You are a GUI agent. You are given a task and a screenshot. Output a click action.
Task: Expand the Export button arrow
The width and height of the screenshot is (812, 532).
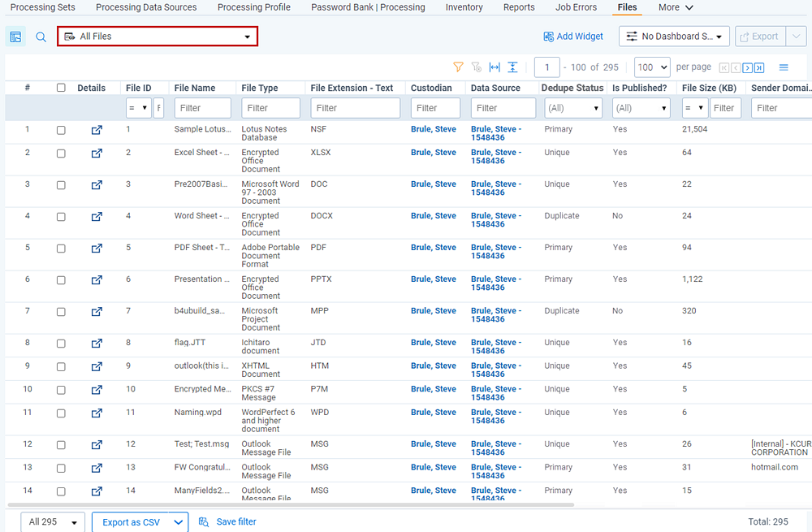796,37
